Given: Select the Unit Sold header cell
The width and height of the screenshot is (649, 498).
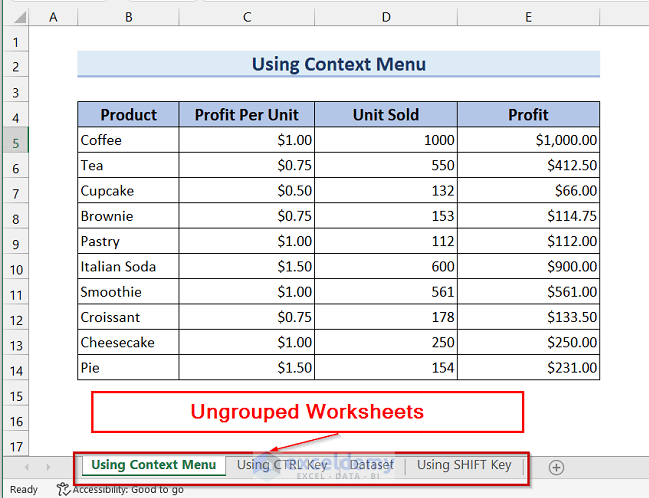Looking at the screenshot, I should tap(385, 114).
